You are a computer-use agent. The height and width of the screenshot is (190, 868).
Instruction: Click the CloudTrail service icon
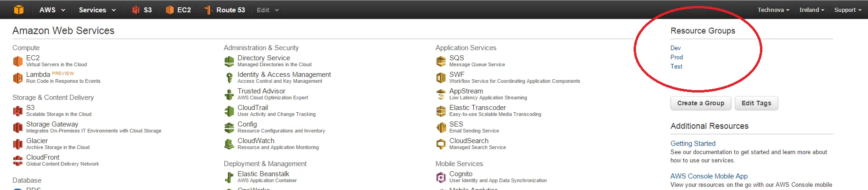[229, 111]
